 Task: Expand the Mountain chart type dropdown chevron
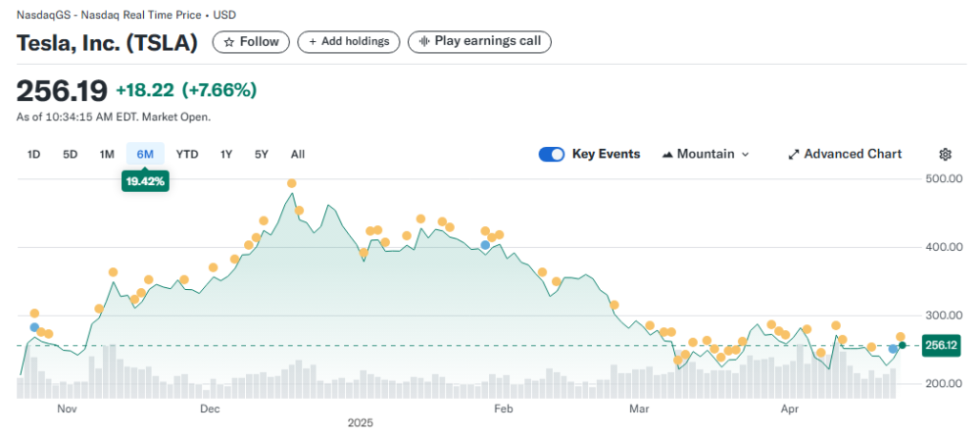point(745,155)
